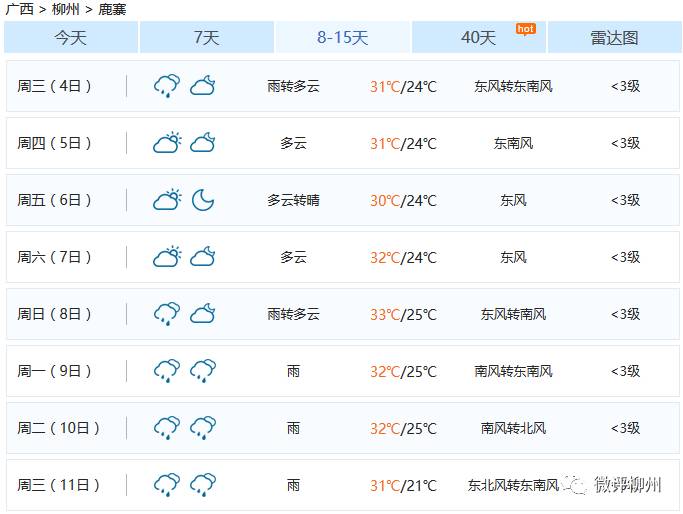Screen dimensions: 683x514
Task: Click 东北风转东南风 wind text
Action: click(x=514, y=485)
